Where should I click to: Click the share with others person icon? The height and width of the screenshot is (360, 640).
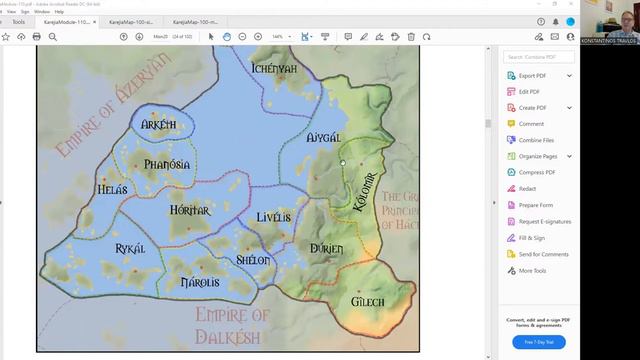571,37
